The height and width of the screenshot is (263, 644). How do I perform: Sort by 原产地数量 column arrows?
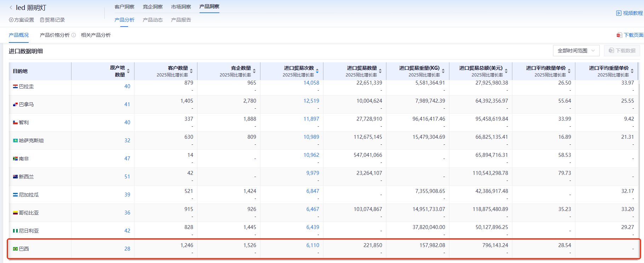tap(128, 71)
